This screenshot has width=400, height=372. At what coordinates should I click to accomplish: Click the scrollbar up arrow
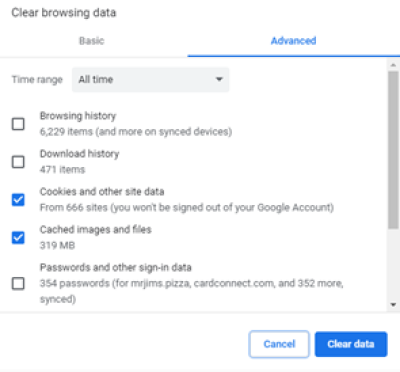coord(393,65)
